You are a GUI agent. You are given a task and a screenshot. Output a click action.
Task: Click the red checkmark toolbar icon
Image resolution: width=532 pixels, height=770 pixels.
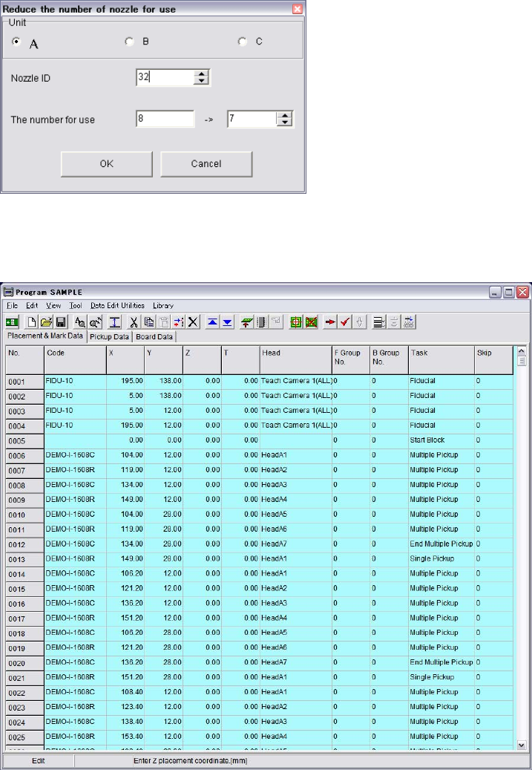pos(346,322)
